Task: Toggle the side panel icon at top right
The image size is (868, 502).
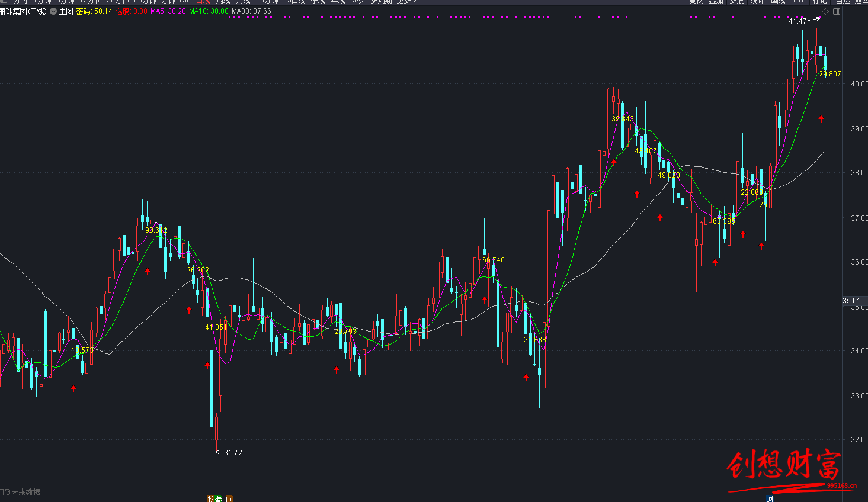Action: [837, 11]
